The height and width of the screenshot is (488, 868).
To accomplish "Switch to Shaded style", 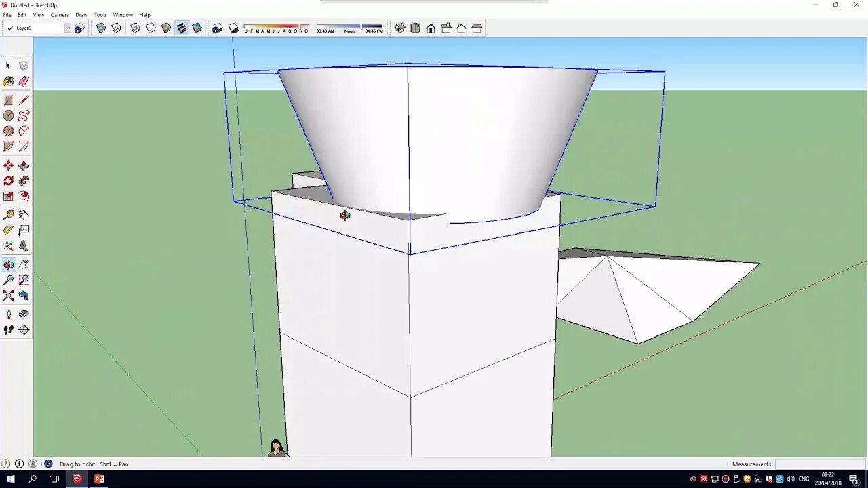I will point(166,28).
